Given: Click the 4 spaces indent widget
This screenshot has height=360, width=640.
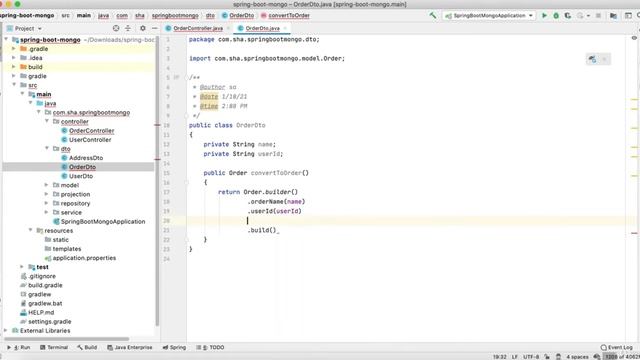Looking at the screenshot, I should pyautogui.click(x=577, y=357).
